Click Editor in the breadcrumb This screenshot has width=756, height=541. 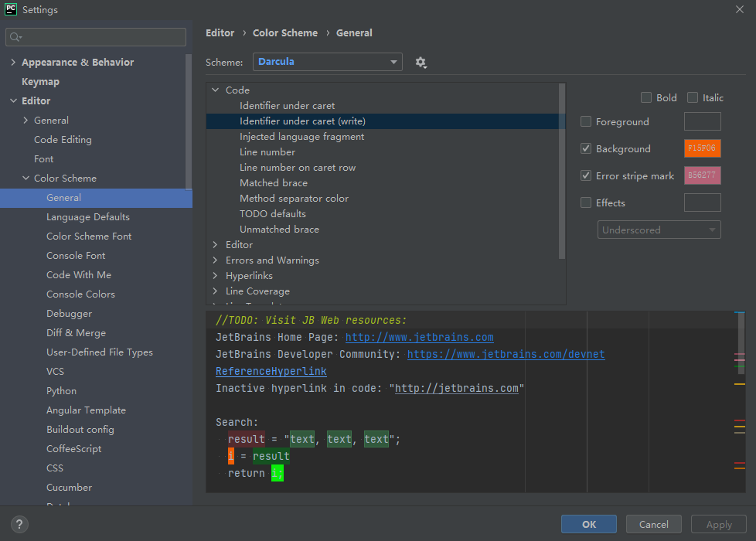tap(220, 32)
